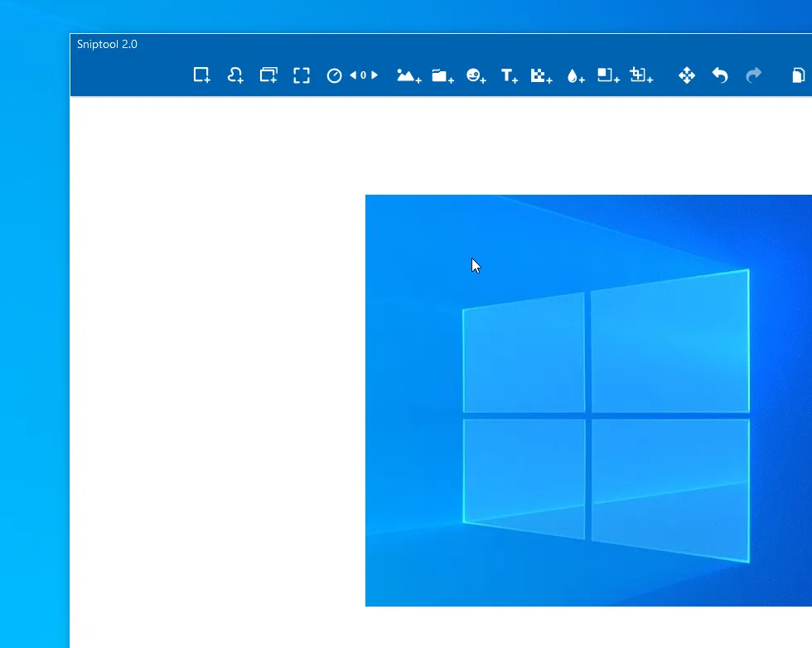Select the rectangle snip tool
Viewport: 812px width, 648px height.
point(201,75)
